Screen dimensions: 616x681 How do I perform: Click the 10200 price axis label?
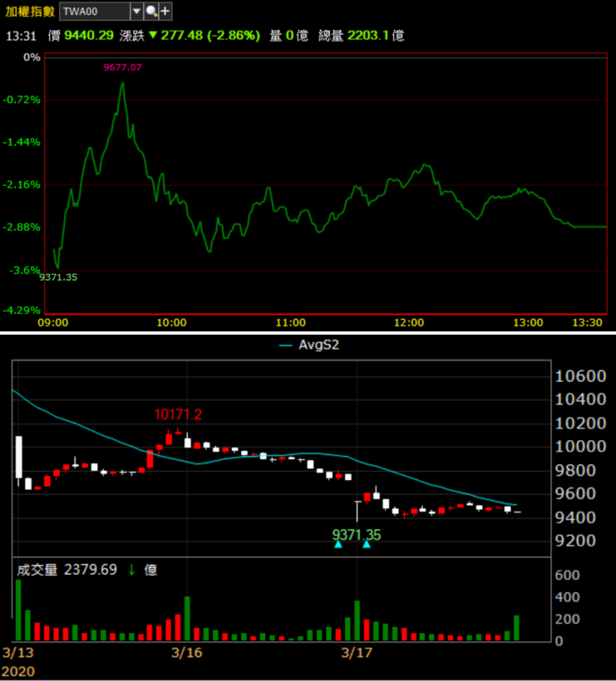click(581, 423)
